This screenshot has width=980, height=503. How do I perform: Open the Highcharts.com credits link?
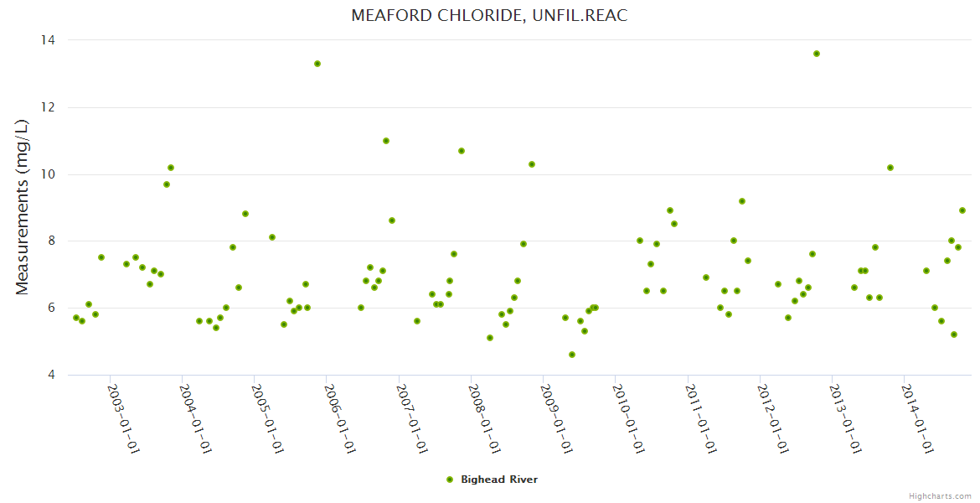coord(940,495)
